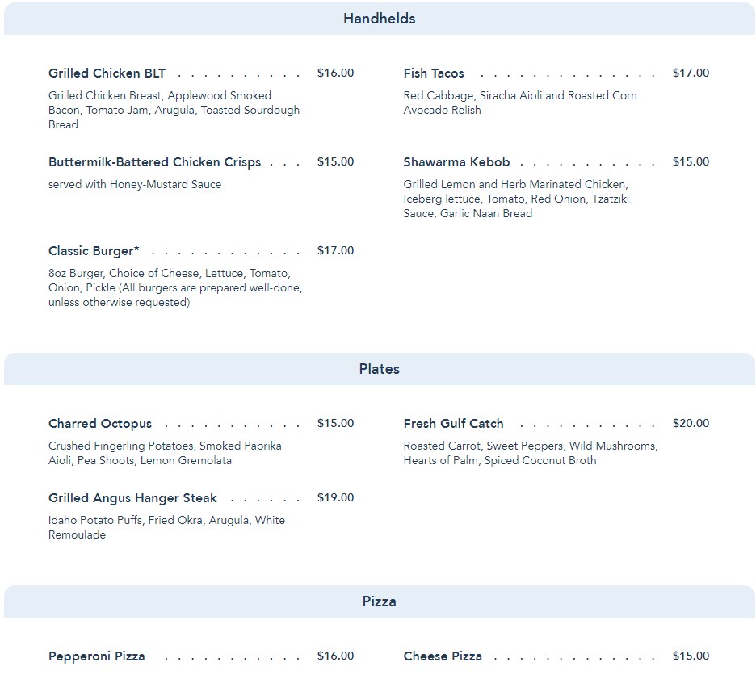Open the Charred Octopus plate
Image resolution: width=756 pixels, height=700 pixels.
100,424
